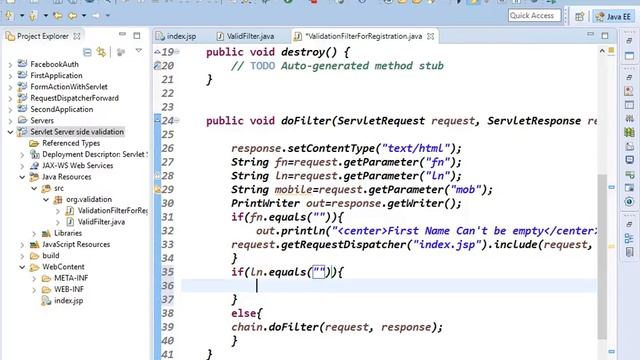Select the src source folder
The width and height of the screenshot is (640, 360).
[59, 188]
